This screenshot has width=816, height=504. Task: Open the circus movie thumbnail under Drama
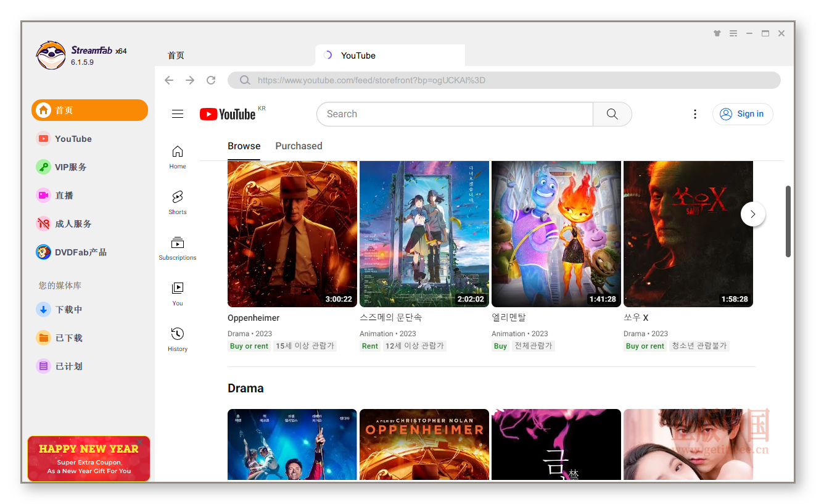pyautogui.click(x=292, y=444)
